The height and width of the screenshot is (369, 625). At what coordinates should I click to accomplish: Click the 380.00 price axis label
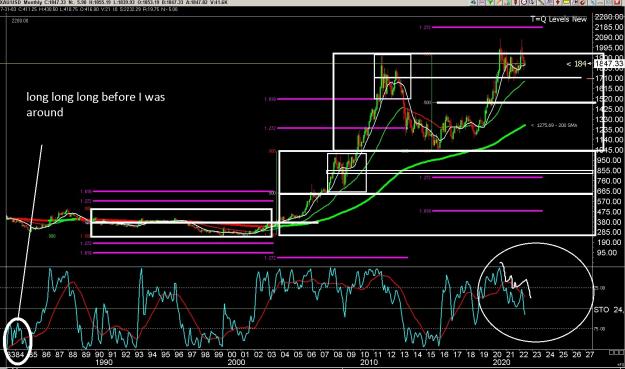[609, 222]
